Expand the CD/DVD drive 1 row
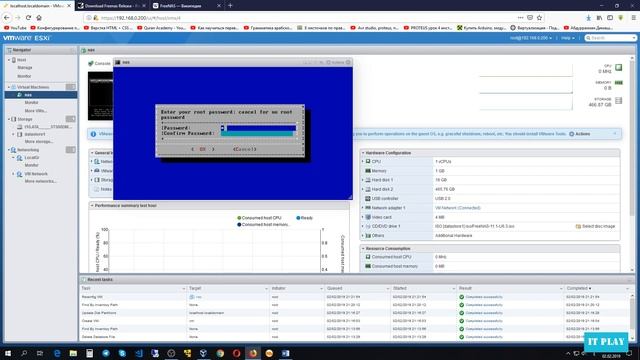 [x=362, y=226]
